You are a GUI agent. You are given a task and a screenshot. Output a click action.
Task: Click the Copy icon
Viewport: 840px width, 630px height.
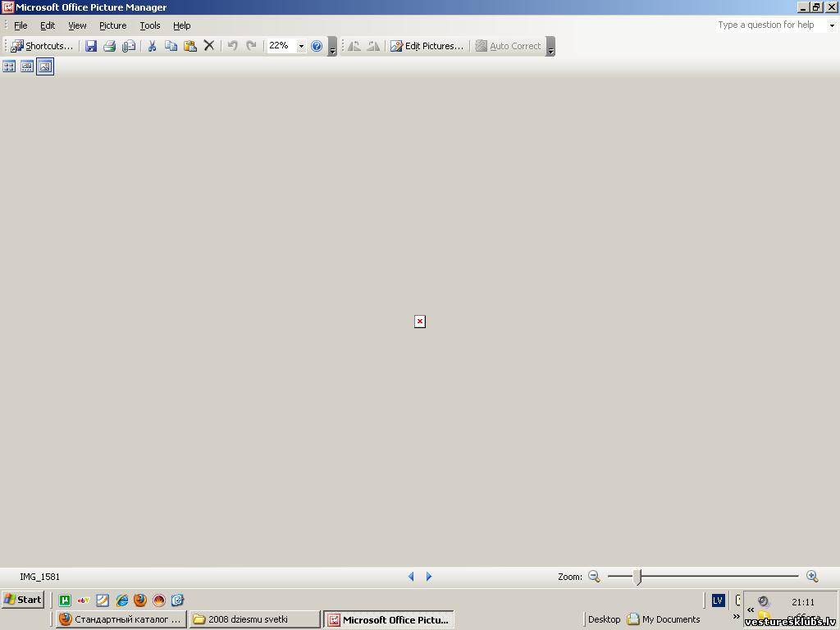click(171, 46)
